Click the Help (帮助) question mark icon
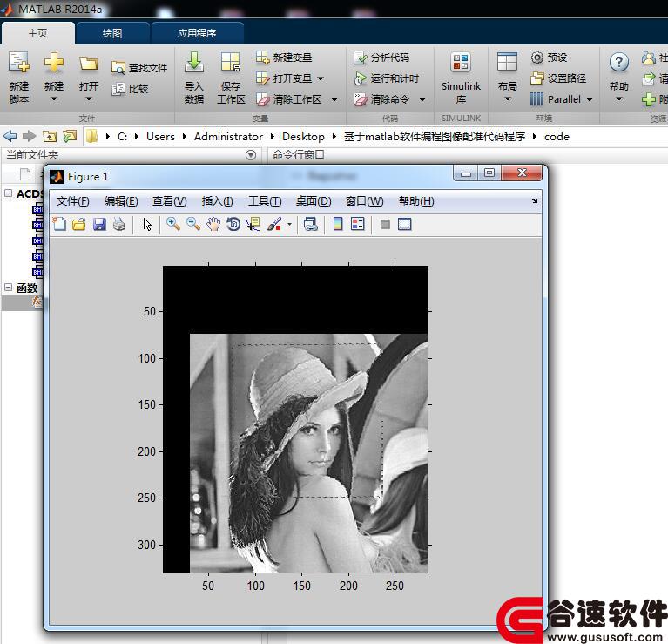668x644 pixels. click(618, 62)
